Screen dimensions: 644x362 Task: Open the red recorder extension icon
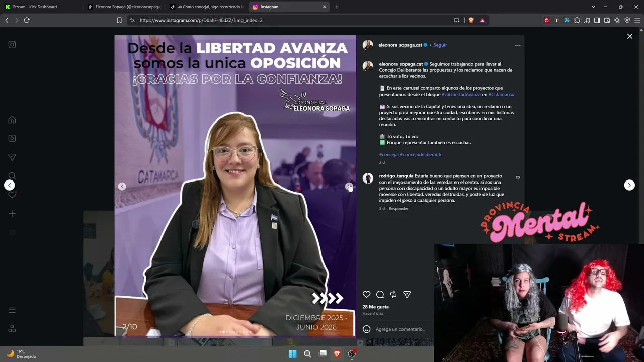(x=547, y=20)
